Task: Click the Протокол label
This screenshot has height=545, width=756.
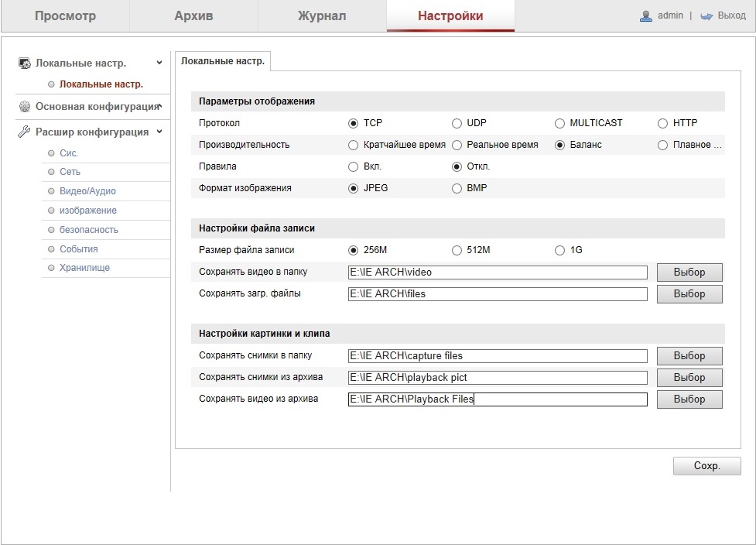Action: point(220,123)
